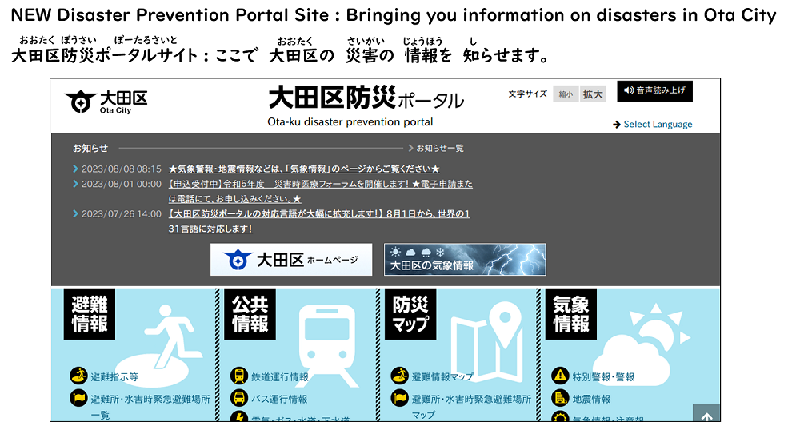Click the NEW Disaster Prevention Portal Site headline
This screenshot has width=800, height=422.
click(393, 15)
